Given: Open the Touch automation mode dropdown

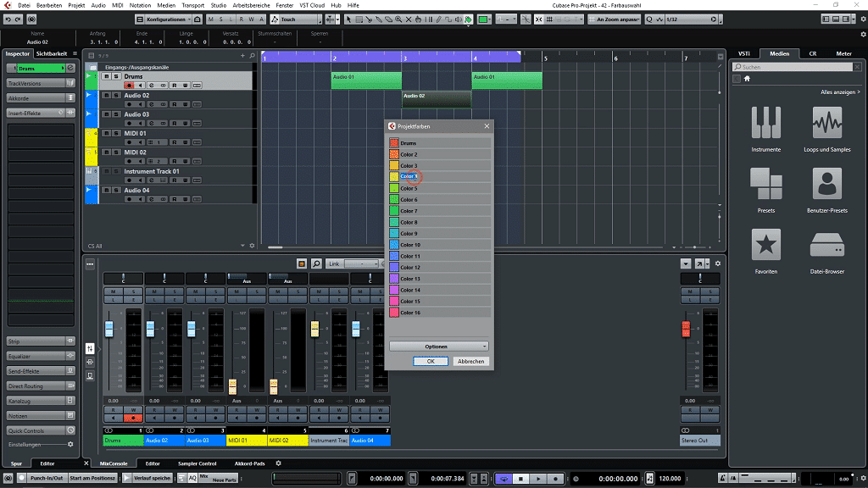Looking at the screenshot, I should pos(296,19).
